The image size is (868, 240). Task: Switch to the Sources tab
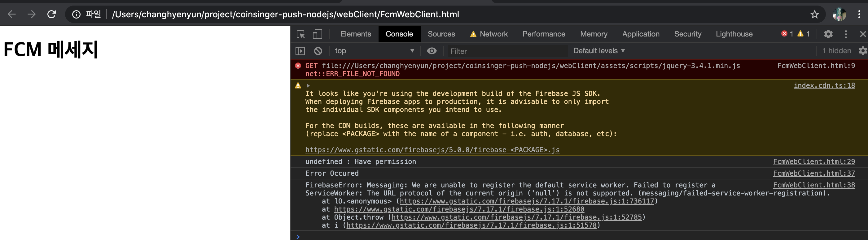coord(441,34)
